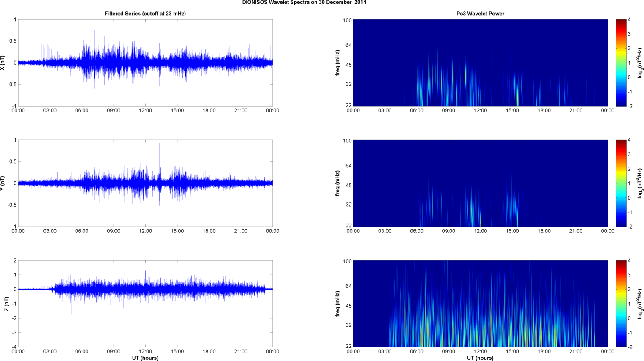
Task: Click the DIONISOS Wavelet Spectra main title
Action: [304, 3]
